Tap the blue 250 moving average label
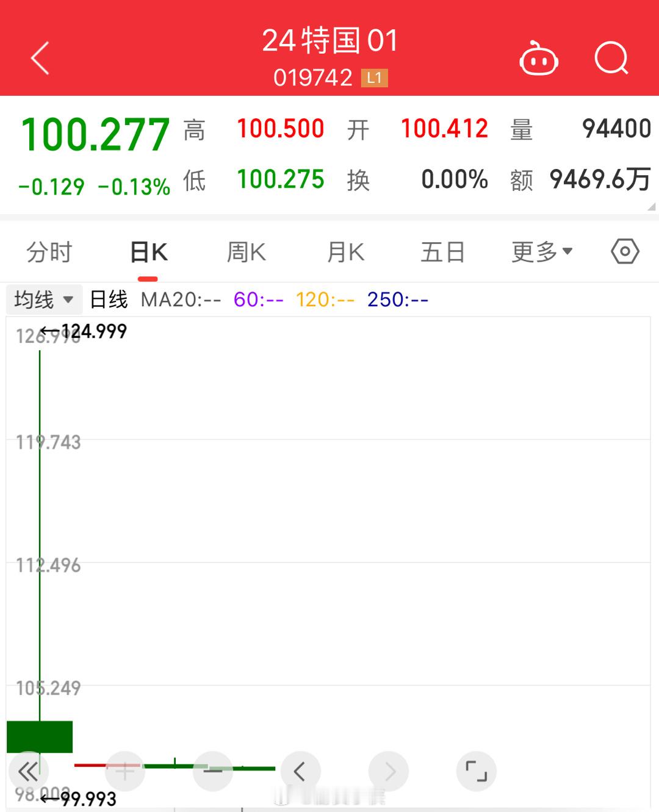The image size is (659, 812). (x=398, y=300)
